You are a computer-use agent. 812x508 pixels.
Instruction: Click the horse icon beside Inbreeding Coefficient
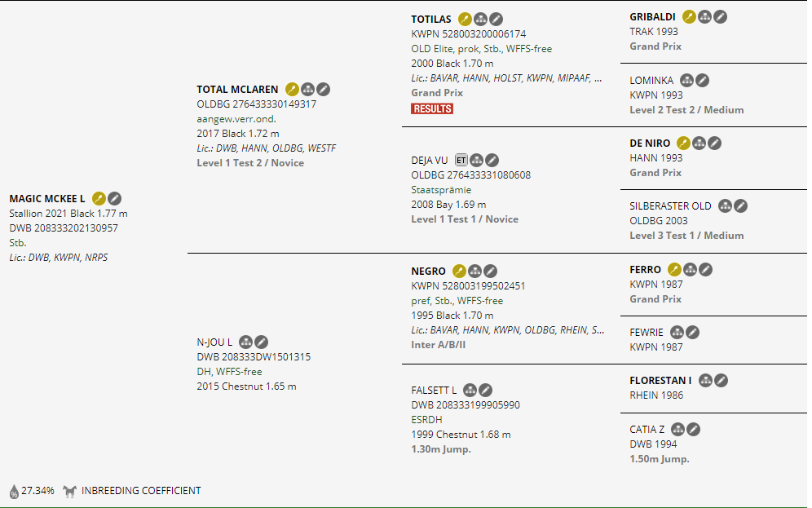(x=70, y=491)
